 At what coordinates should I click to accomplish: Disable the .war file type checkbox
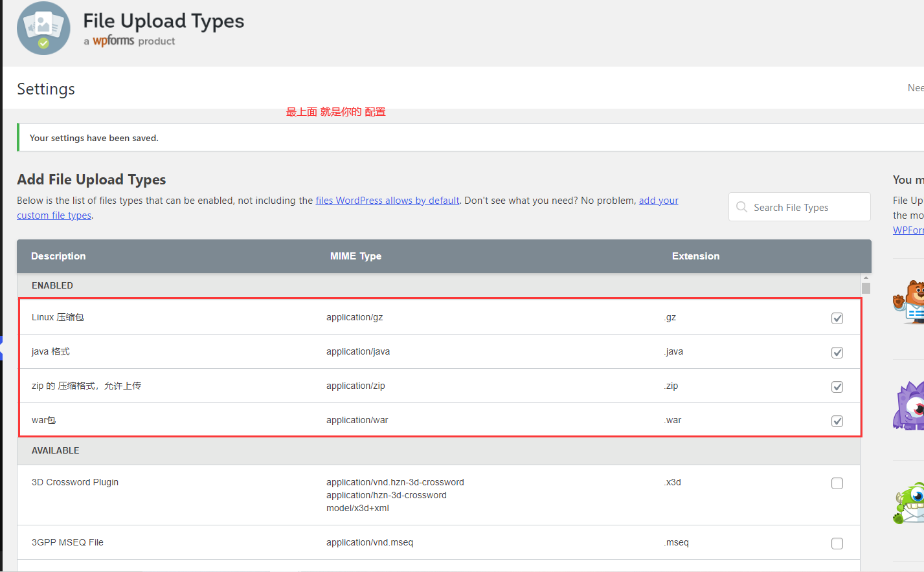click(x=837, y=421)
